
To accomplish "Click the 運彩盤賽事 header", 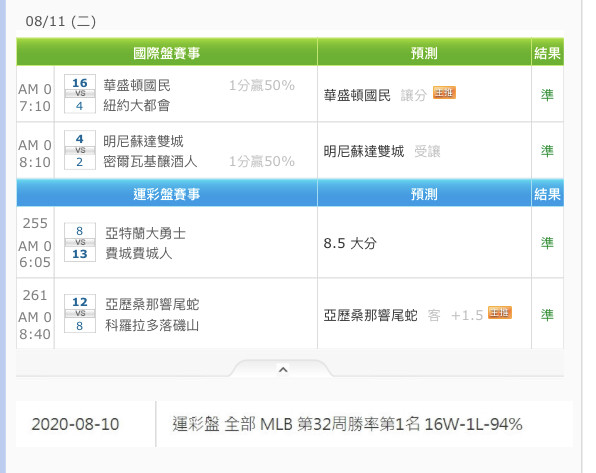I will pos(166,194).
